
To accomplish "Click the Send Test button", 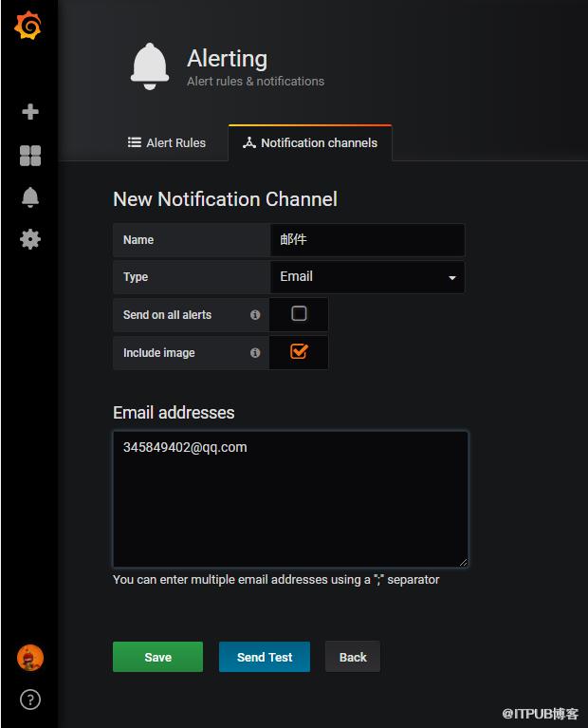I will click(x=265, y=657).
